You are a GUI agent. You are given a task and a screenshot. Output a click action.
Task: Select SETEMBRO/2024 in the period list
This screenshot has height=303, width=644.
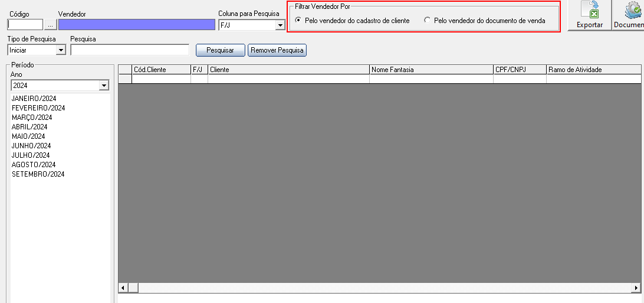pos(38,174)
